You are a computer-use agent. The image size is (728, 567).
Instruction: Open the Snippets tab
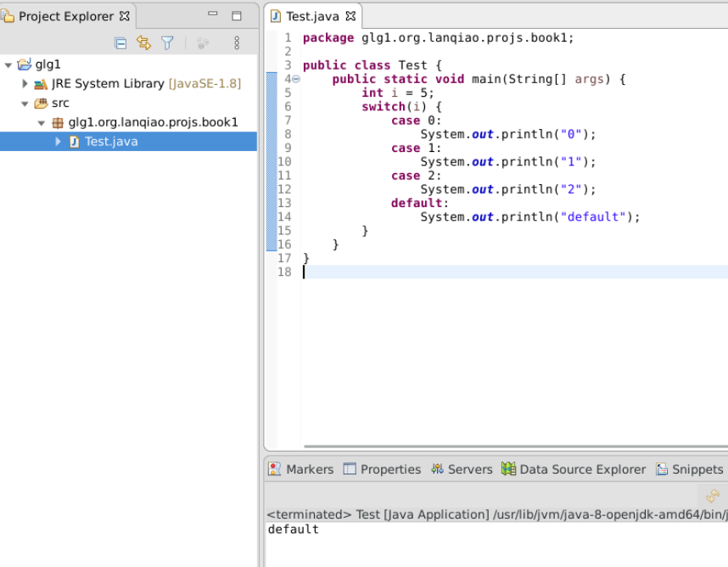(697, 469)
